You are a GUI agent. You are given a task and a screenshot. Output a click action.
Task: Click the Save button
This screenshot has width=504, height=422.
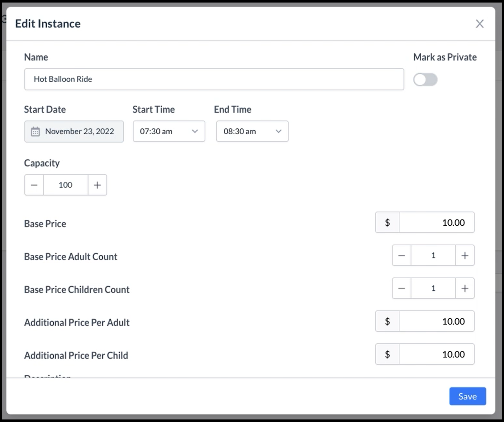click(x=467, y=396)
